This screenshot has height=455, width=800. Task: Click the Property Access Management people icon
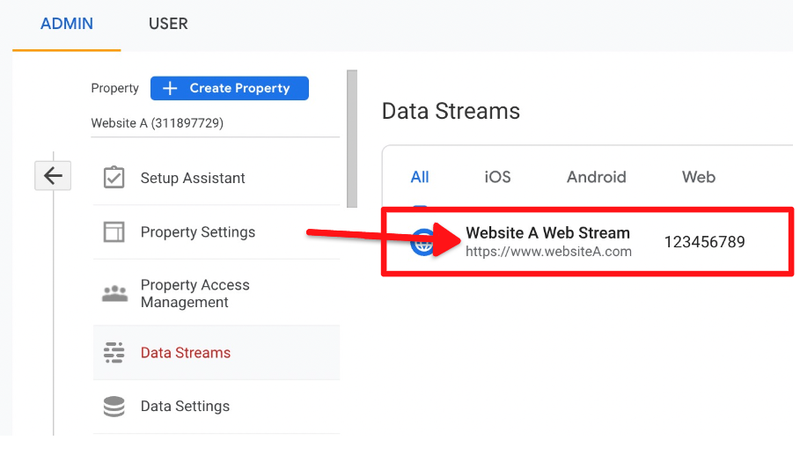114,293
